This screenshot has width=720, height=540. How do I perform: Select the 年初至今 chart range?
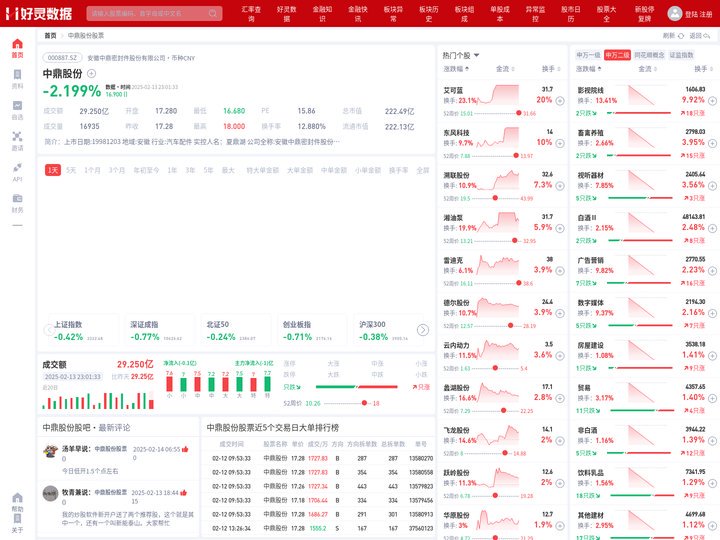pos(146,170)
